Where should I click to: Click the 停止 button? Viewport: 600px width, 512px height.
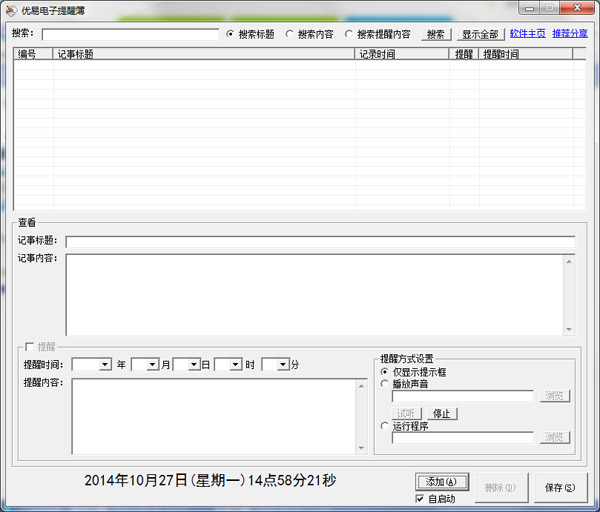pyautogui.click(x=442, y=413)
